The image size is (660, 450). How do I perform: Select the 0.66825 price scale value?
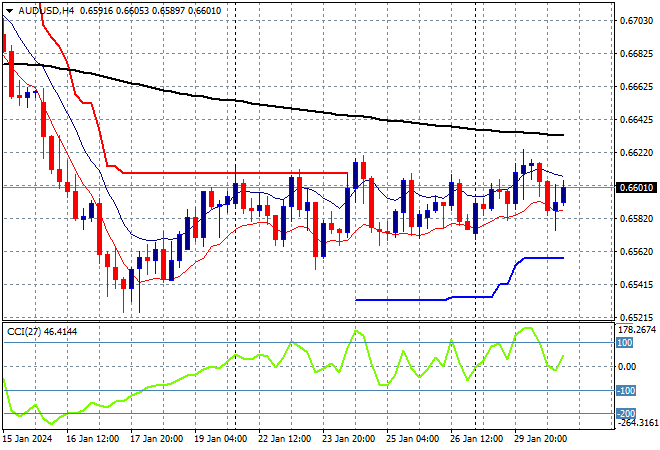click(636, 53)
